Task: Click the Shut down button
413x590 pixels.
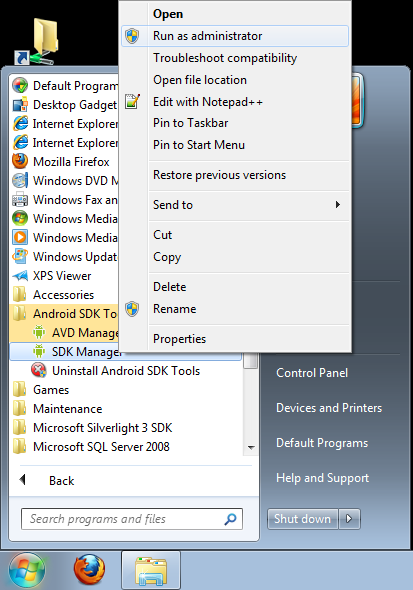Action: click(x=302, y=519)
